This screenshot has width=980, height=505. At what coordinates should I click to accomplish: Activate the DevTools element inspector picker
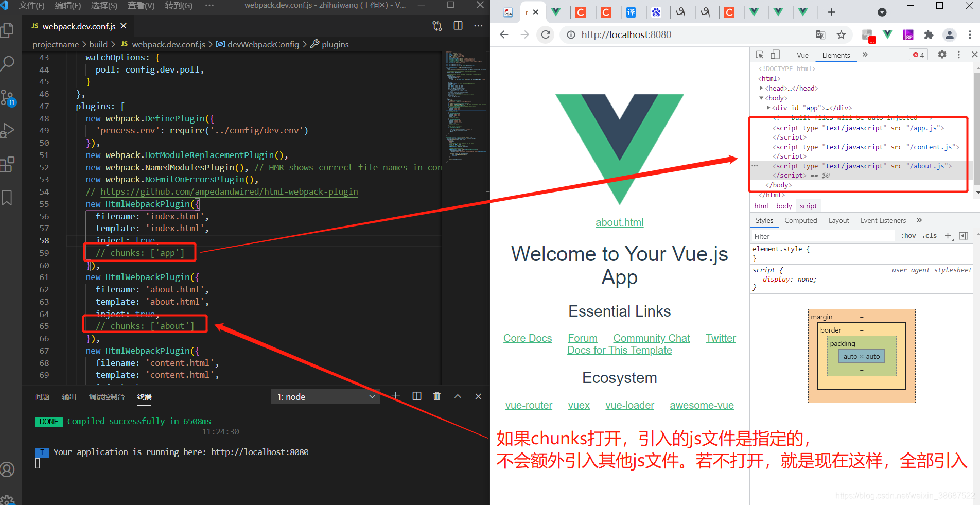coord(759,55)
